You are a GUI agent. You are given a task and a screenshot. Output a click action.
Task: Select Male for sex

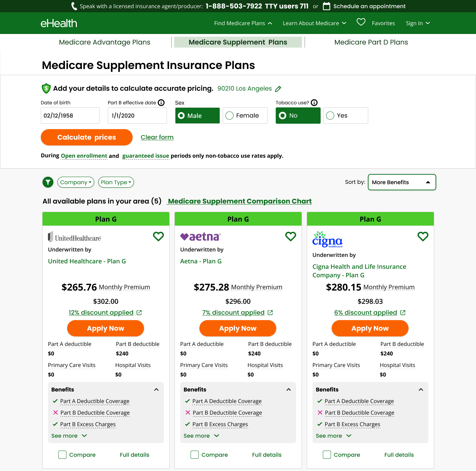(x=198, y=116)
